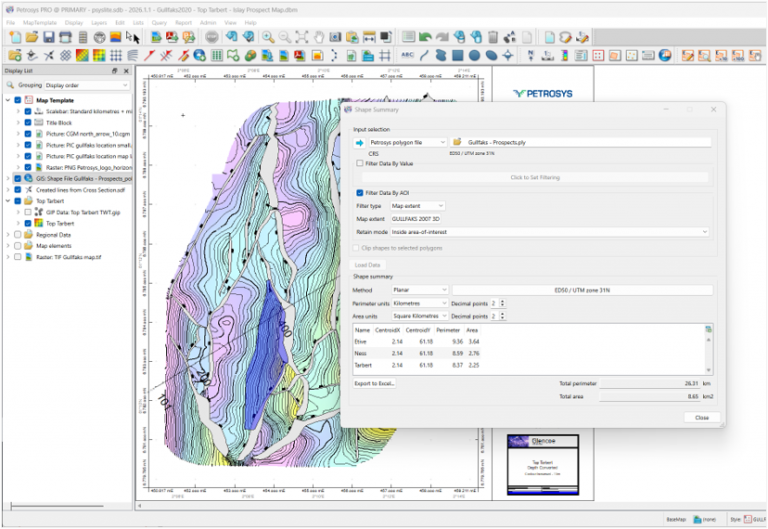Select the ABC text annotation tool
Viewport: 768px width, 529px height.
point(407,54)
